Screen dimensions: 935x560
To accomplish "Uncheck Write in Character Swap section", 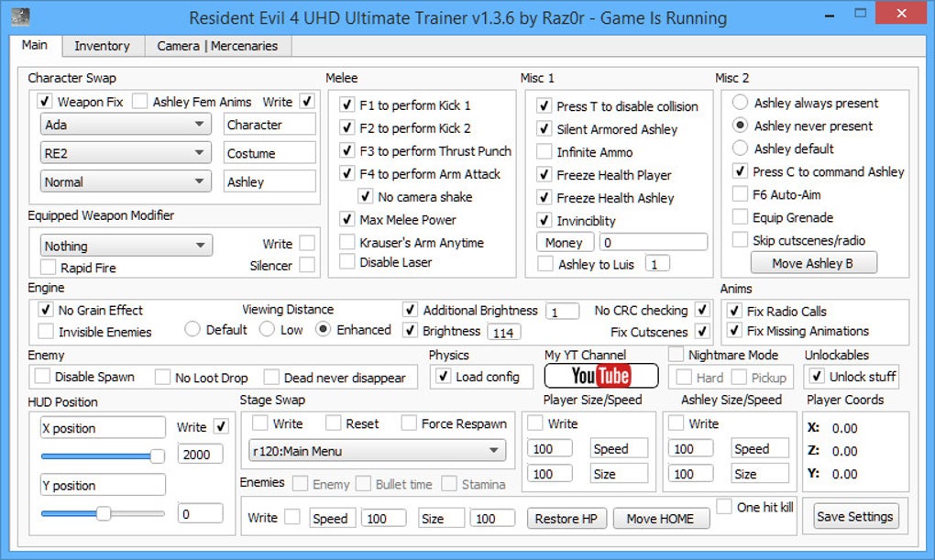I will (x=307, y=101).
